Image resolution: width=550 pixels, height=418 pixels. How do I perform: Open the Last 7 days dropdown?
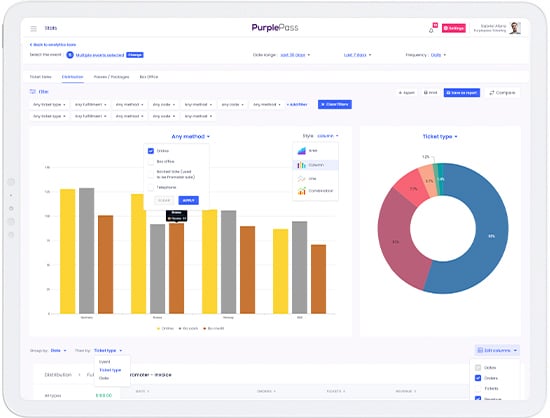(x=357, y=55)
